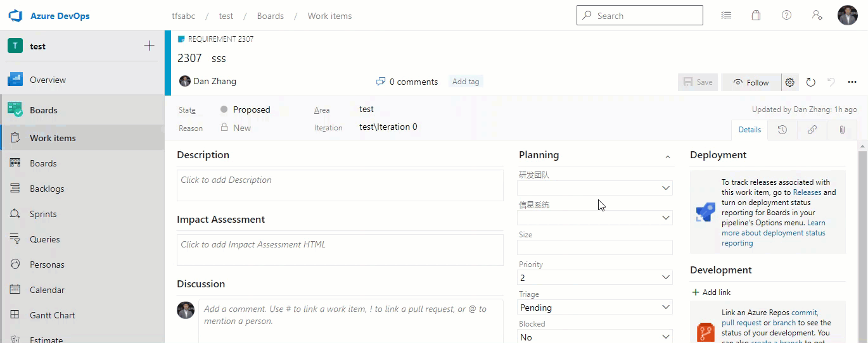
Task: Open the work item list icon in header
Action: tap(726, 16)
